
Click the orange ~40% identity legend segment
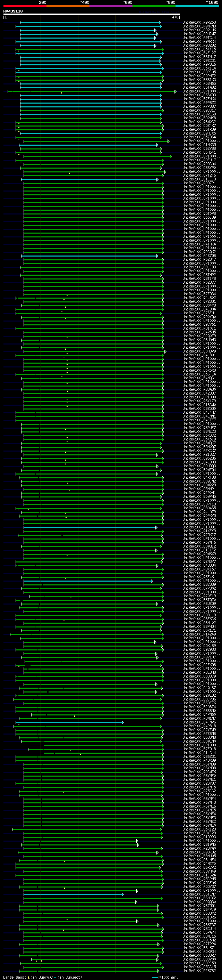[x=68, y=6]
